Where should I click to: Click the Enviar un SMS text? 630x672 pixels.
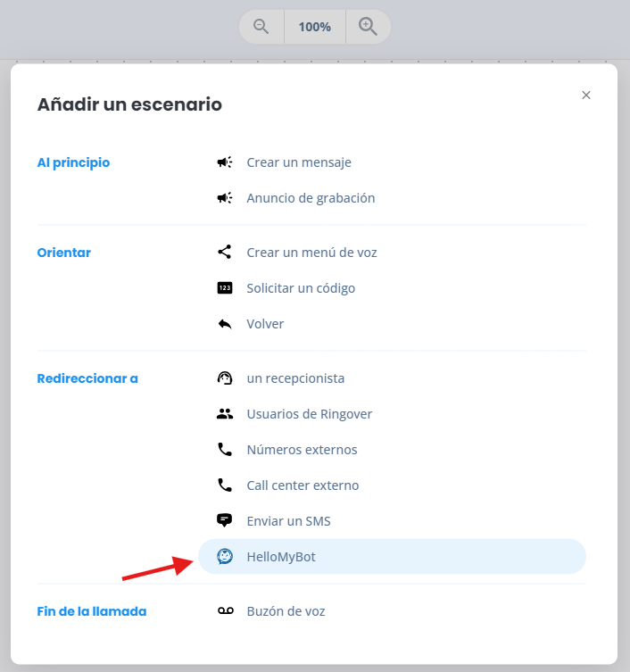(x=289, y=521)
